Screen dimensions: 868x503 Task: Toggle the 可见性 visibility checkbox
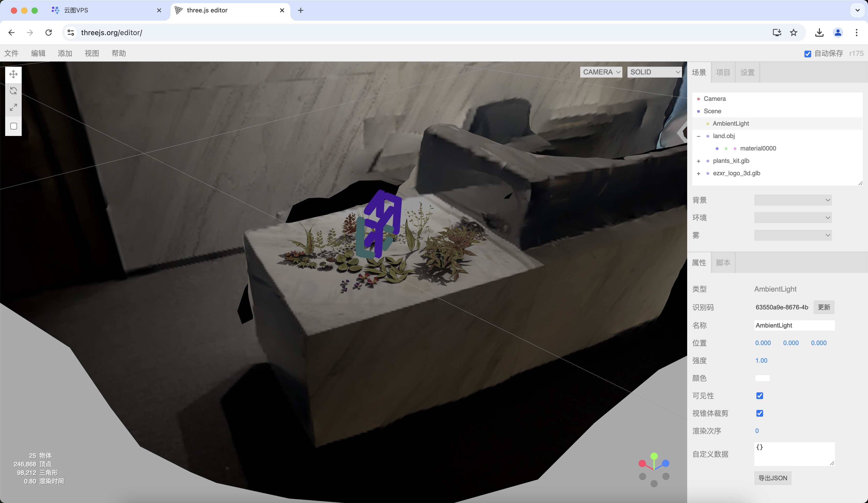point(760,395)
